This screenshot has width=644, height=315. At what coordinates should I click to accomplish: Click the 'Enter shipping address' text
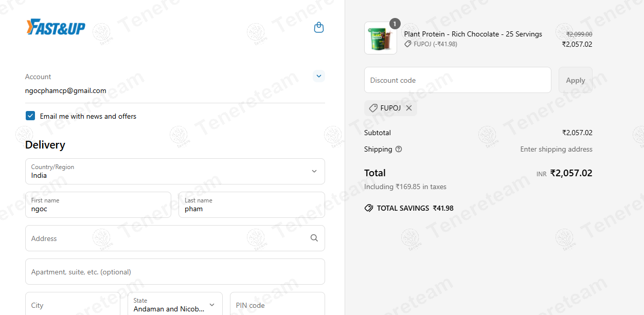tap(557, 149)
